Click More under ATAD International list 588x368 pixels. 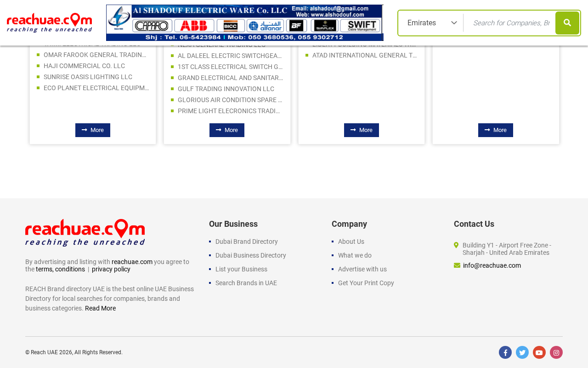point(362,130)
